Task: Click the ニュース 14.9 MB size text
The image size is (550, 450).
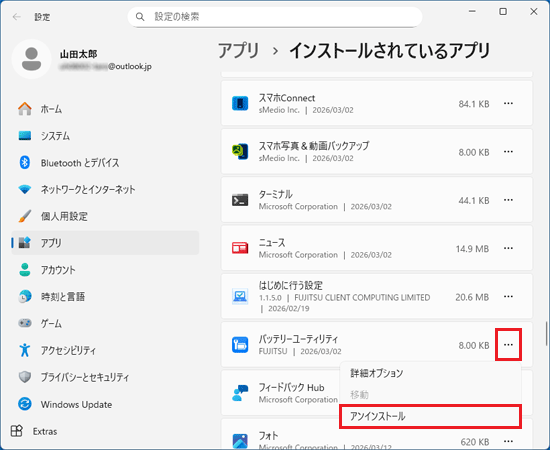Action: pos(472,249)
